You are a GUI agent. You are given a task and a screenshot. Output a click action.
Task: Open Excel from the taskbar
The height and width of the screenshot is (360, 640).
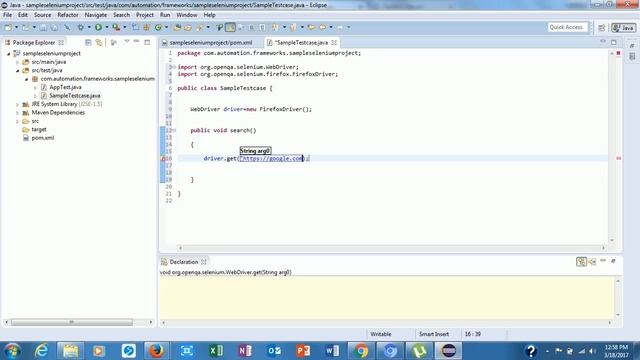coord(216,351)
